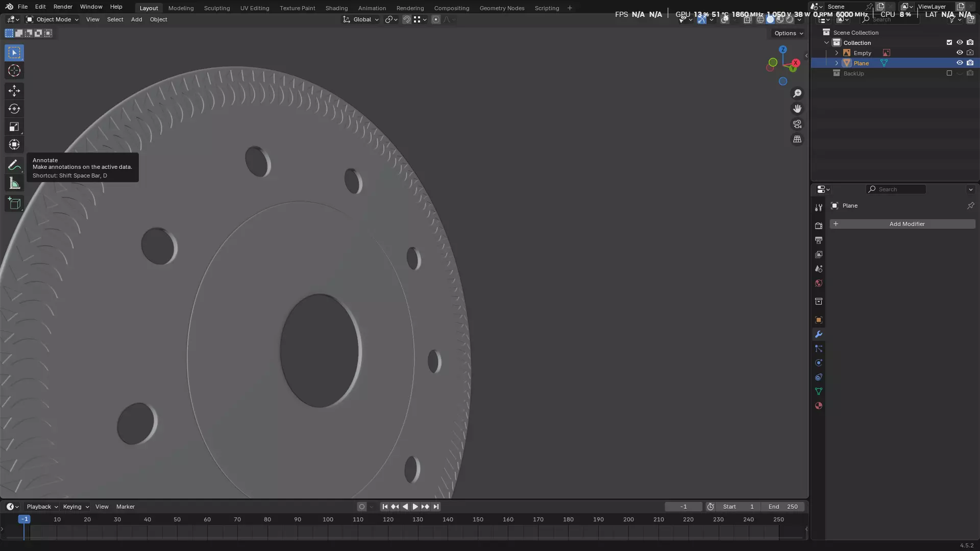Toggle camera view with camera icon
The height and width of the screenshot is (551, 980).
click(797, 124)
